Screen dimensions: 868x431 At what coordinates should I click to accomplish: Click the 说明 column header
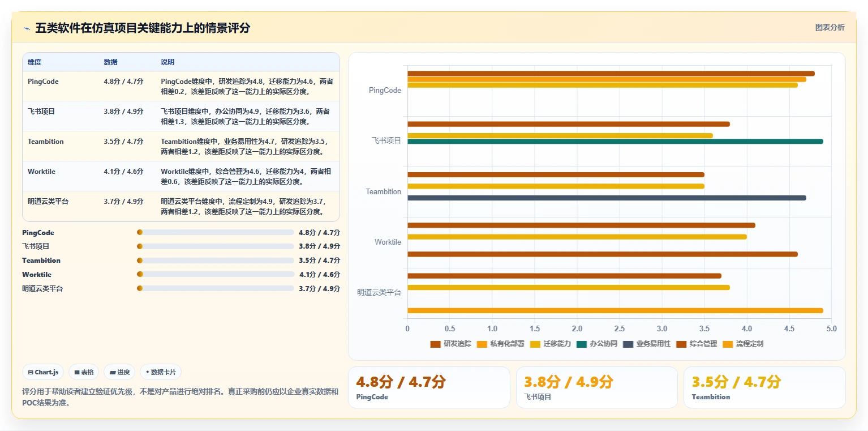coord(167,62)
